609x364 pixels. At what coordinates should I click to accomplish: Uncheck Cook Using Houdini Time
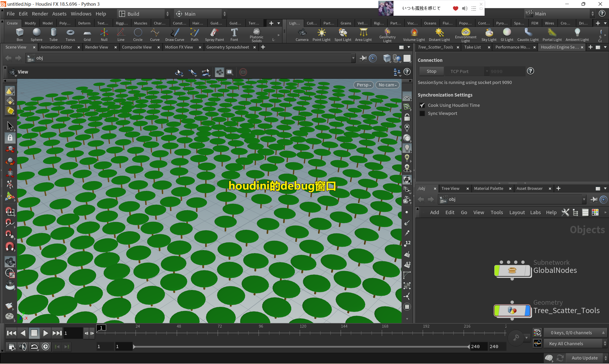(422, 105)
